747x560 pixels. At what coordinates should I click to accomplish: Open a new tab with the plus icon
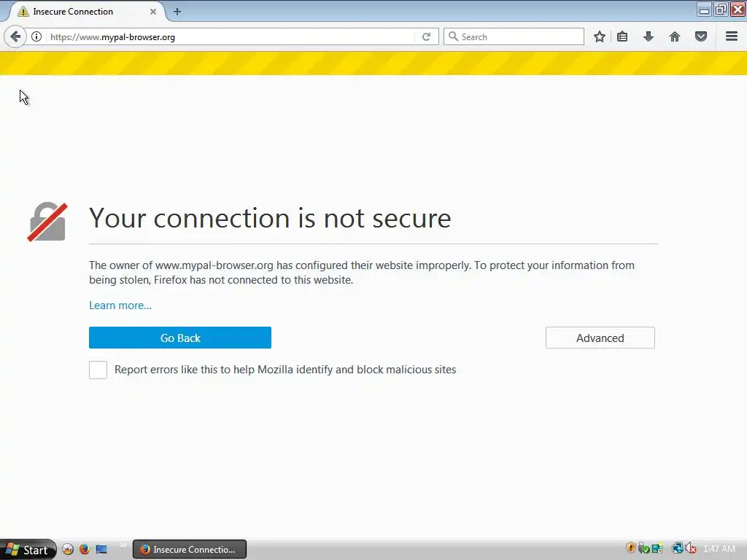click(x=177, y=12)
